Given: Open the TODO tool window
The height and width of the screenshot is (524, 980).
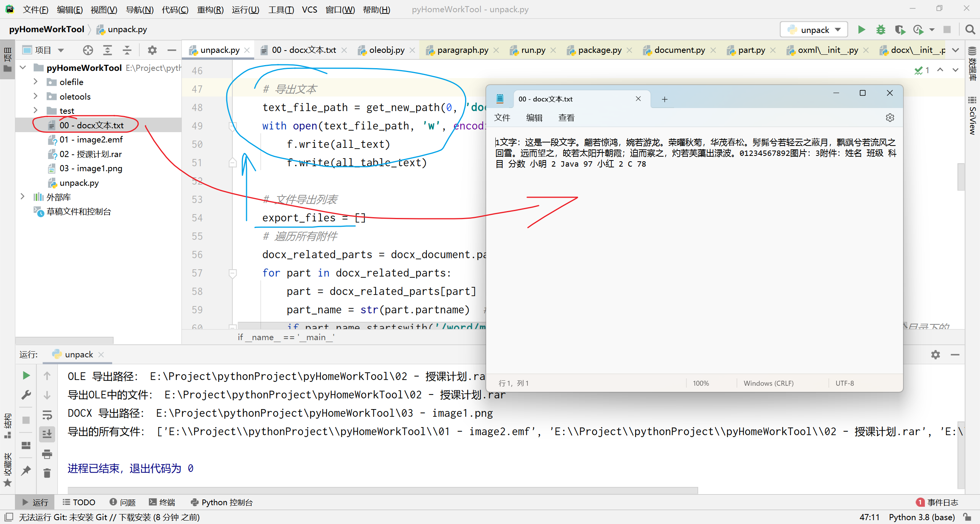Looking at the screenshot, I should click(79, 502).
